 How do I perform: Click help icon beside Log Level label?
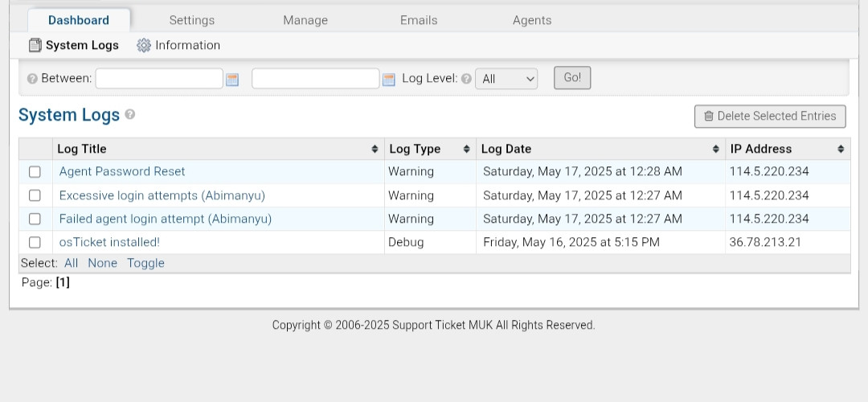466,79
